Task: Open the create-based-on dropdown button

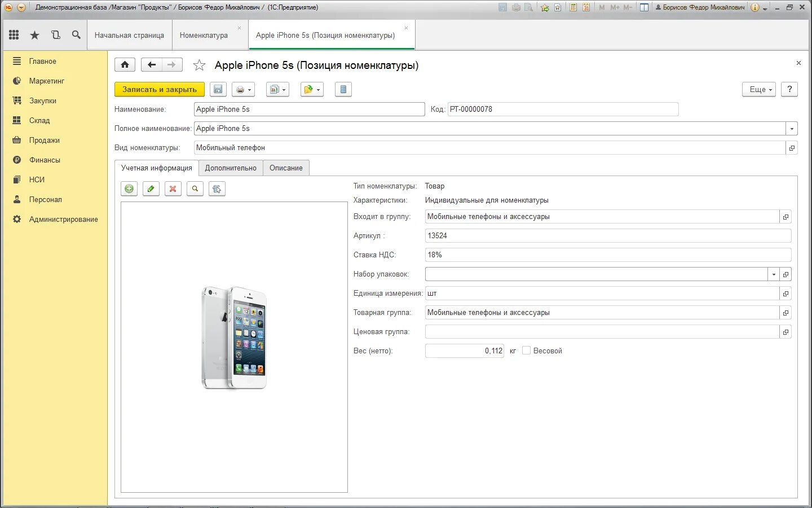Action: [x=312, y=89]
